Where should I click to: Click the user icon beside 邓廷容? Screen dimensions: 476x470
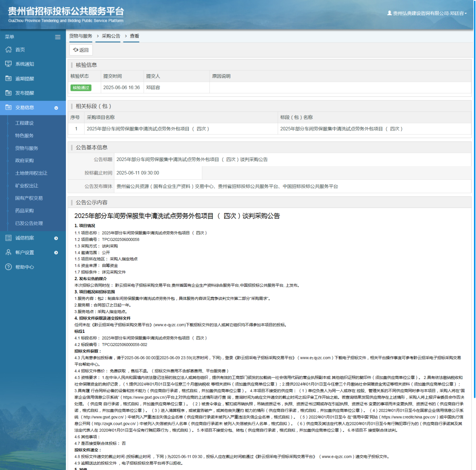pos(389,13)
